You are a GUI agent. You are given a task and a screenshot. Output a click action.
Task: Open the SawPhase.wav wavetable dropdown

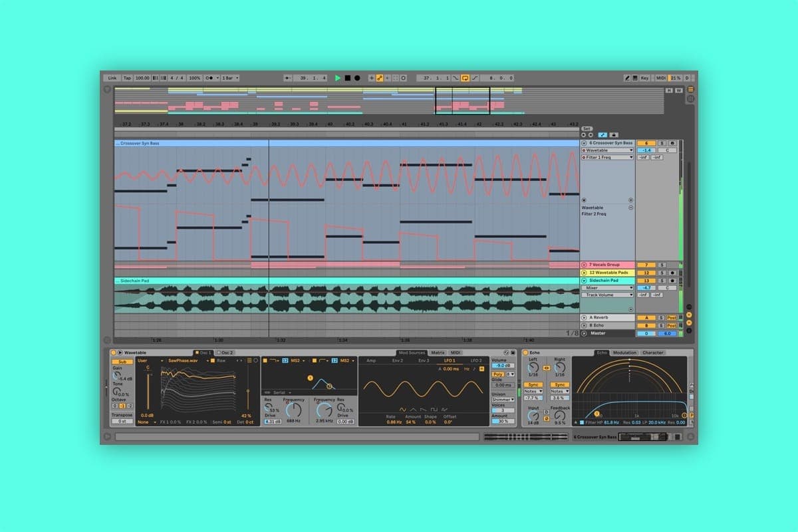[188, 360]
